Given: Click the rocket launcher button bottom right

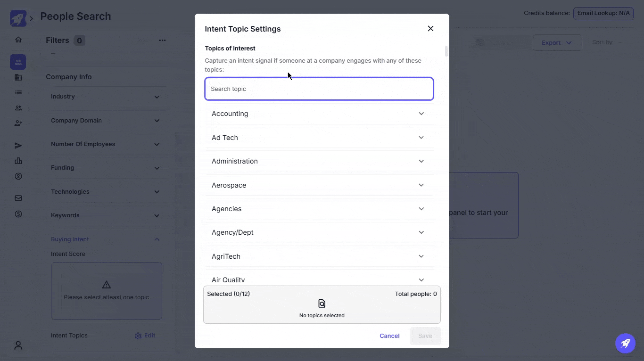Looking at the screenshot, I should (x=625, y=343).
